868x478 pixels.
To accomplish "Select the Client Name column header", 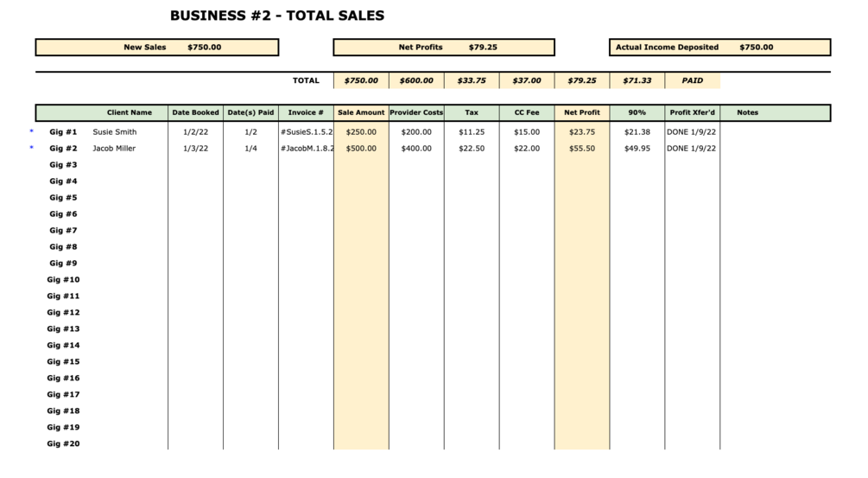I will (130, 112).
